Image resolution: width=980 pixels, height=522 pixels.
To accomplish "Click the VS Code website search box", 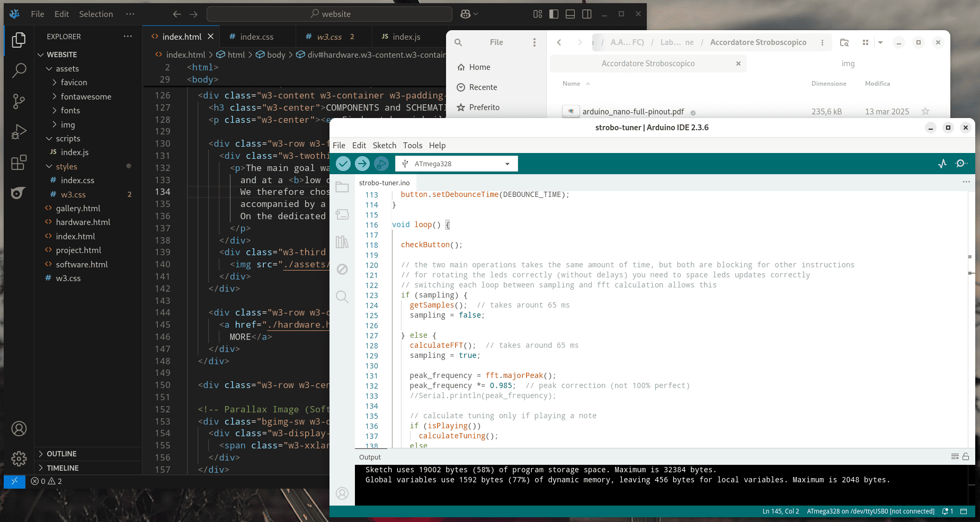I will [x=329, y=14].
